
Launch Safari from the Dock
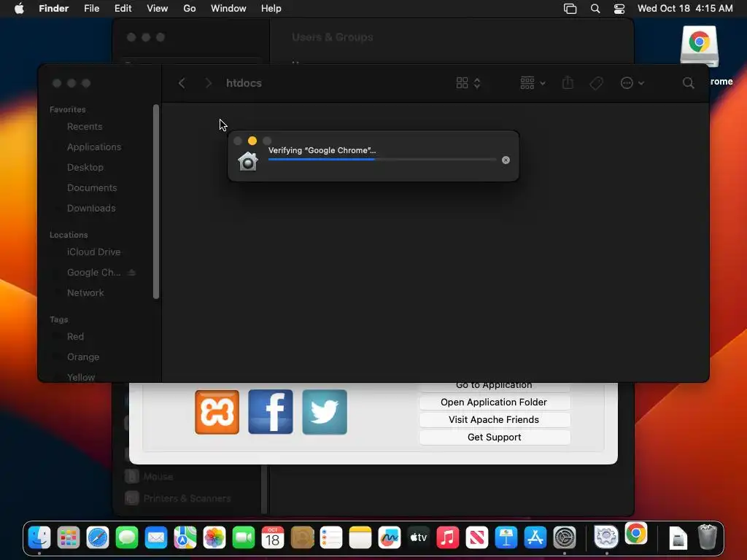pos(98,537)
